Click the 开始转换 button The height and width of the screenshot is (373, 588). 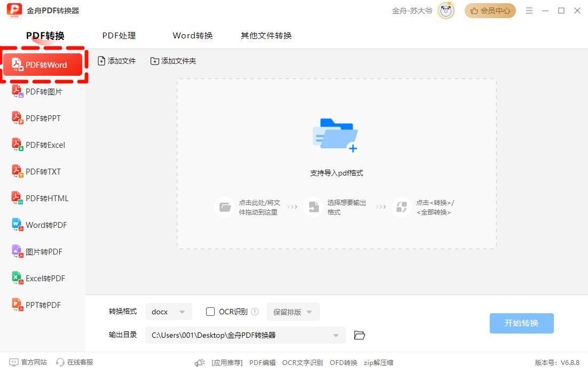coord(521,323)
